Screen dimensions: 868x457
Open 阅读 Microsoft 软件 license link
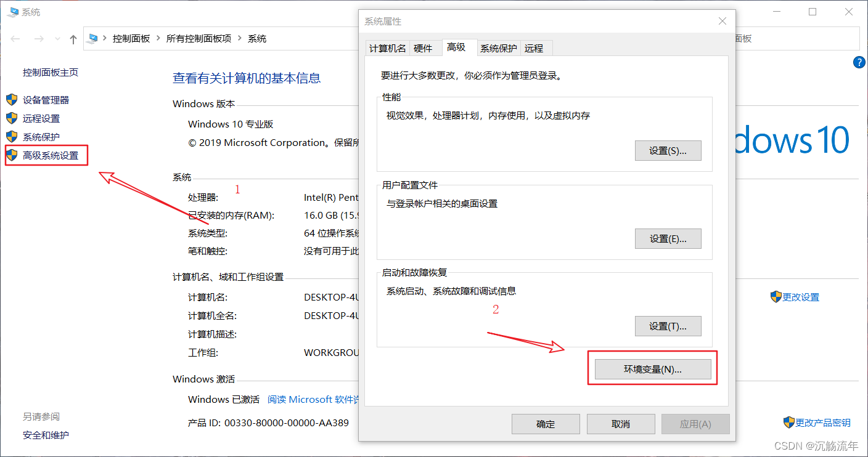tap(313, 399)
